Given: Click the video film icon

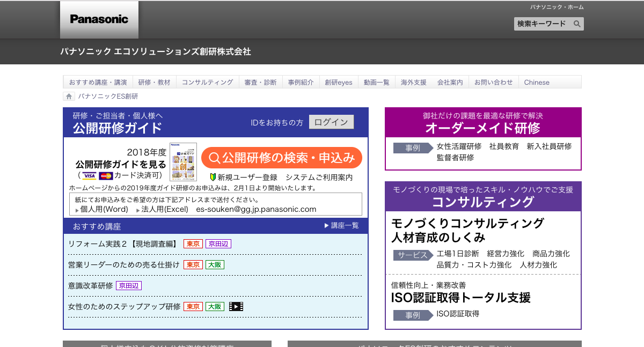Looking at the screenshot, I should point(236,307).
